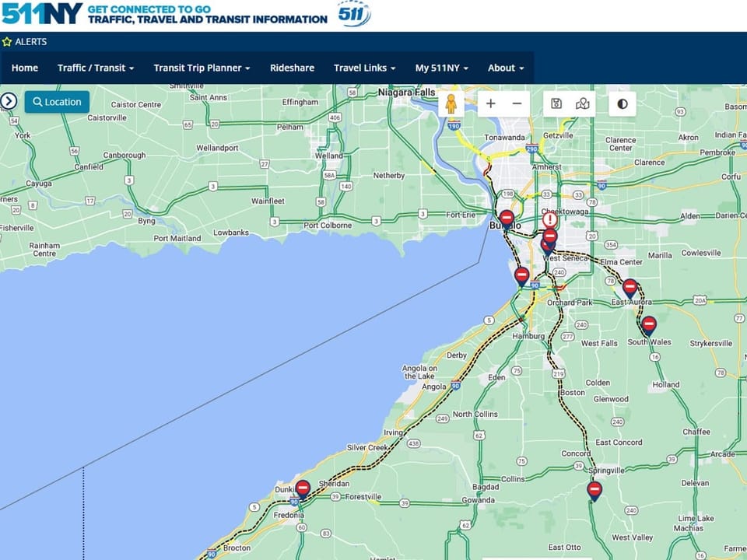Click the round 511 badge logo
Screen dimensions: 747x560
pyautogui.click(x=353, y=13)
